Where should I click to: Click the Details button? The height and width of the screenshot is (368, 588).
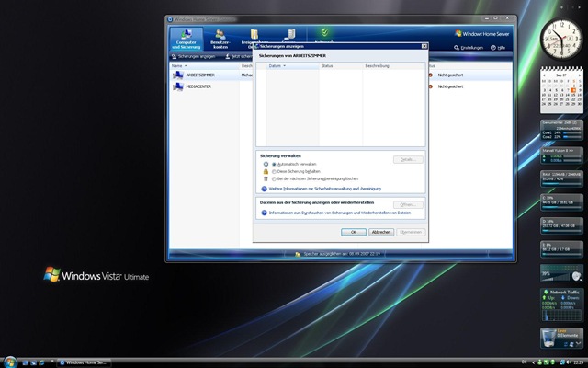(408, 159)
